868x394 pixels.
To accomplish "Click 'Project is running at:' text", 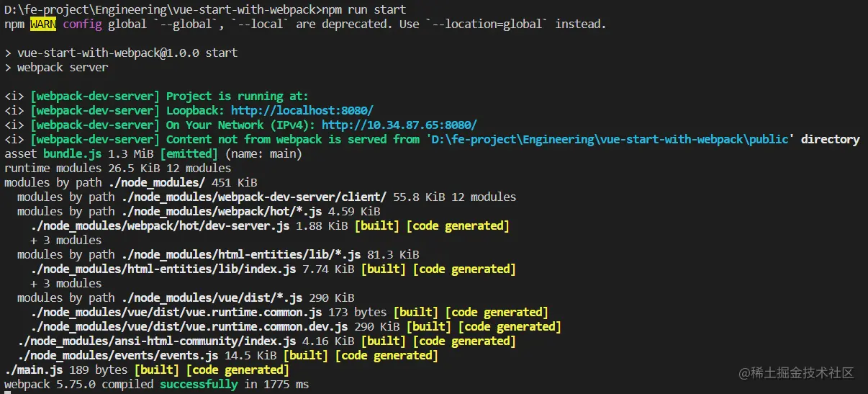I will click(x=238, y=96).
